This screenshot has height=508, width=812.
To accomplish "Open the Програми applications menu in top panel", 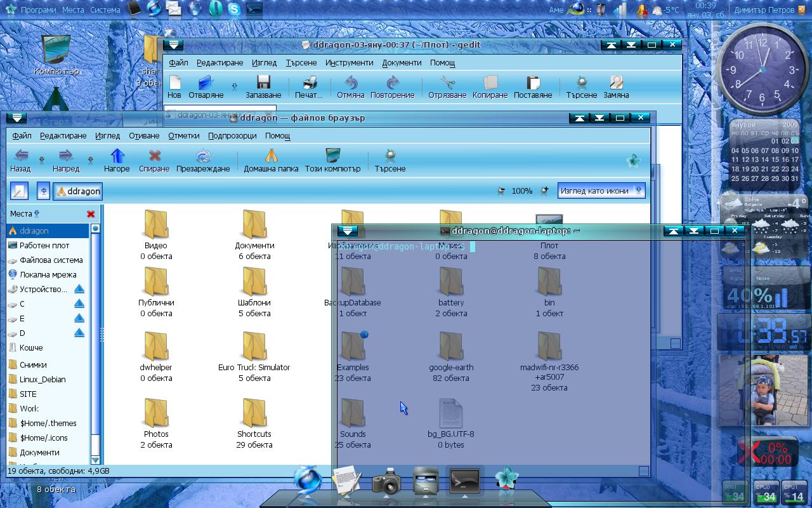I will pos(38,10).
